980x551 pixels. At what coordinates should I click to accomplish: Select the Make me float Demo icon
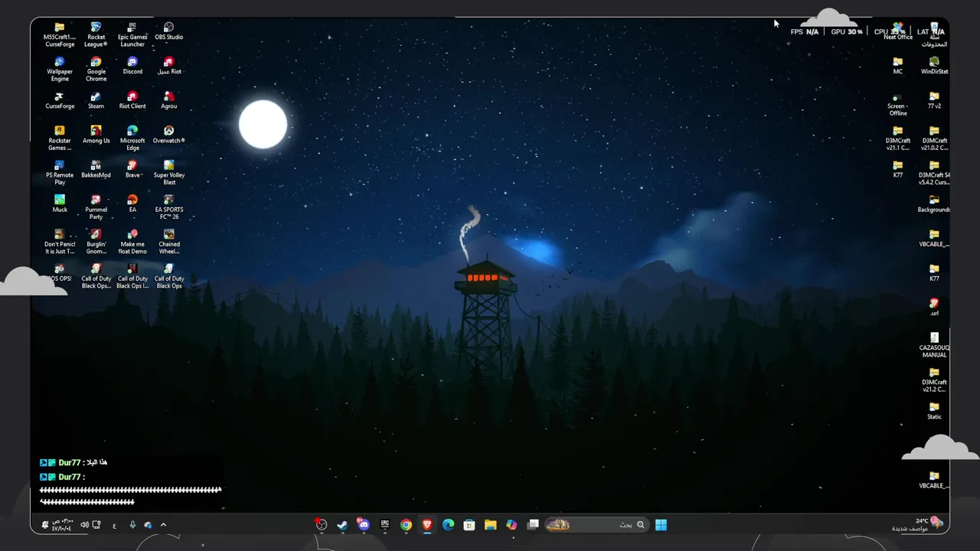(132, 241)
